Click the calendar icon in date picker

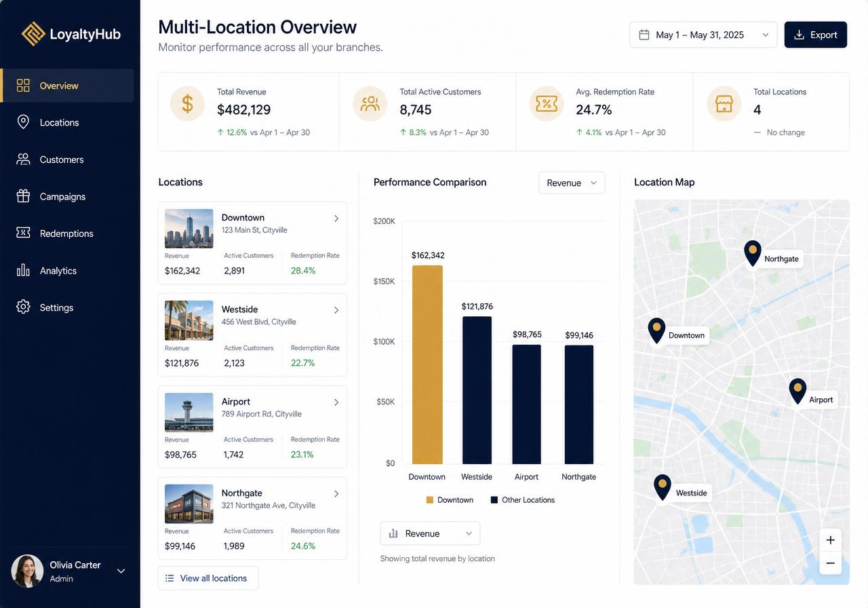click(644, 35)
